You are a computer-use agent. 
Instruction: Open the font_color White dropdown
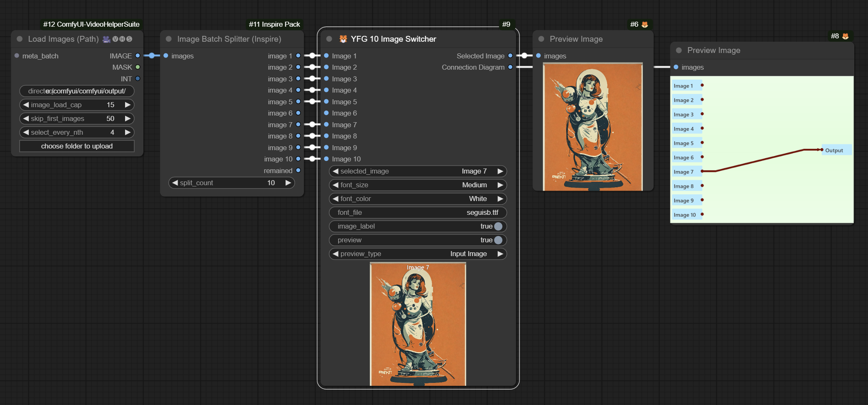click(418, 199)
